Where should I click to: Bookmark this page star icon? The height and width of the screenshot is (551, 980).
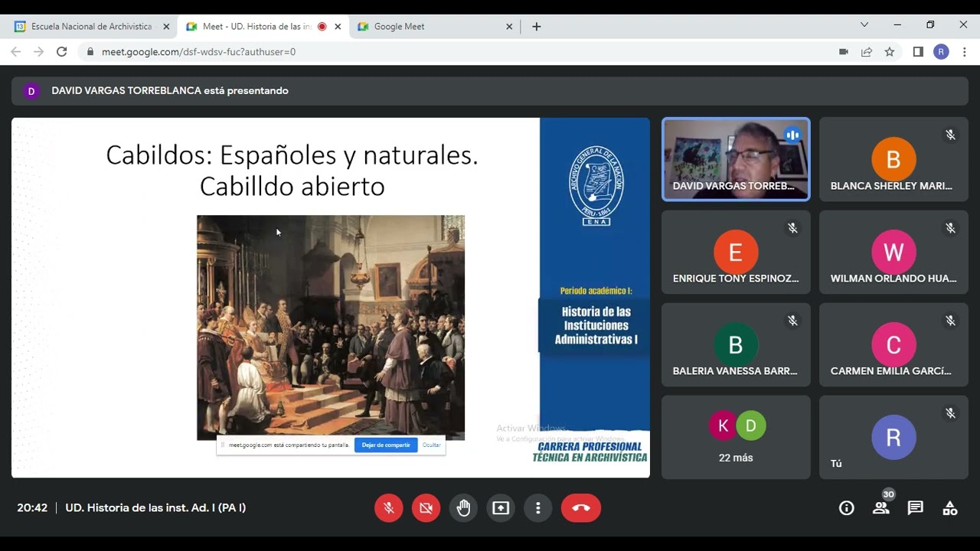(x=890, y=52)
